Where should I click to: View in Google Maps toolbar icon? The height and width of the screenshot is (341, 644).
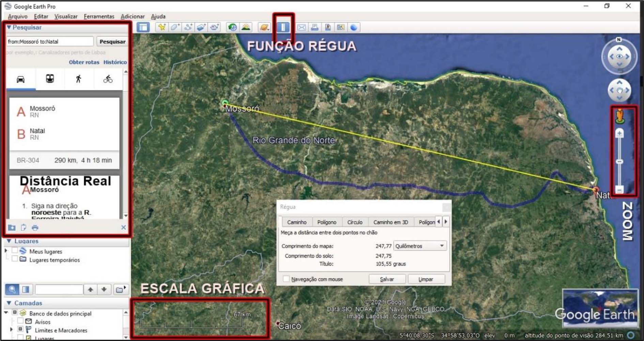point(341,27)
